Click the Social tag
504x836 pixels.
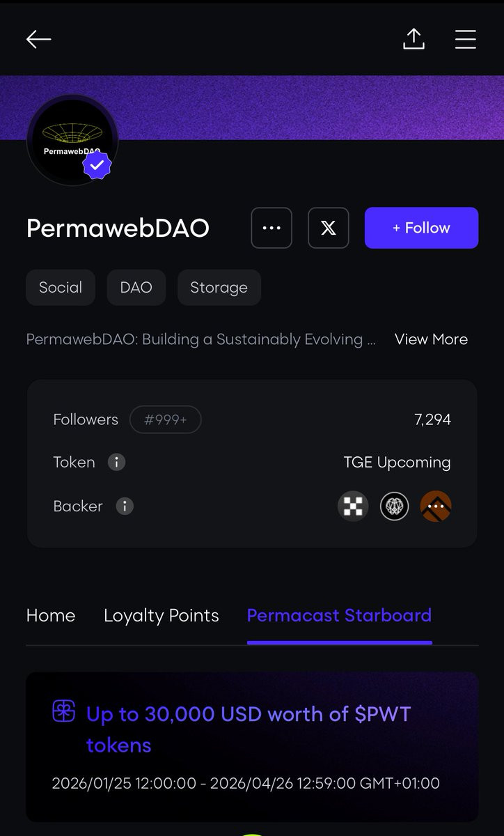pyautogui.click(x=61, y=288)
